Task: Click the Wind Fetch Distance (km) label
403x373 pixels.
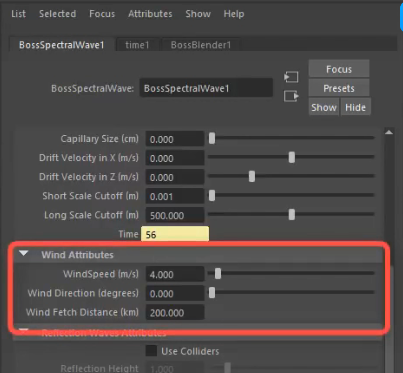Action: [x=82, y=312]
